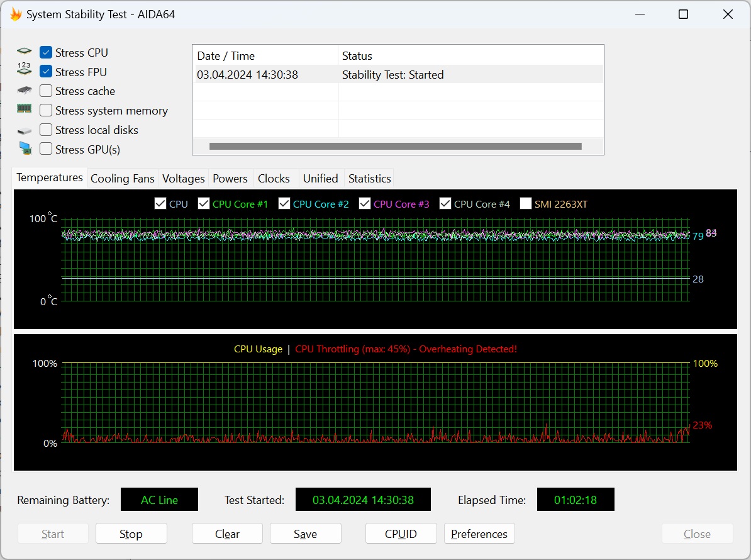Open the Preferences dialog

tap(479, 534)
